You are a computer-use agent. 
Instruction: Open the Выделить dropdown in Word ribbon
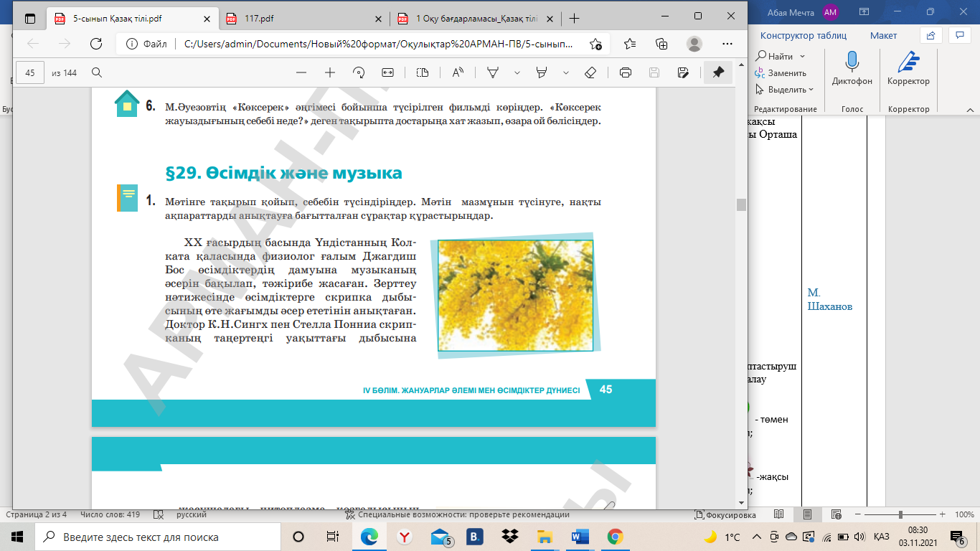[786, 90]
